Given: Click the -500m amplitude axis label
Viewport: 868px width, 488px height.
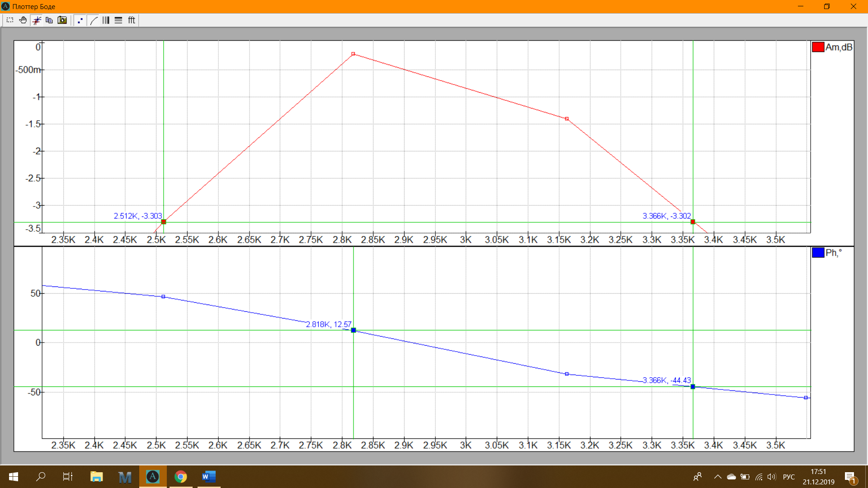Looking at the screenshot, I should (x=28, y=70).
